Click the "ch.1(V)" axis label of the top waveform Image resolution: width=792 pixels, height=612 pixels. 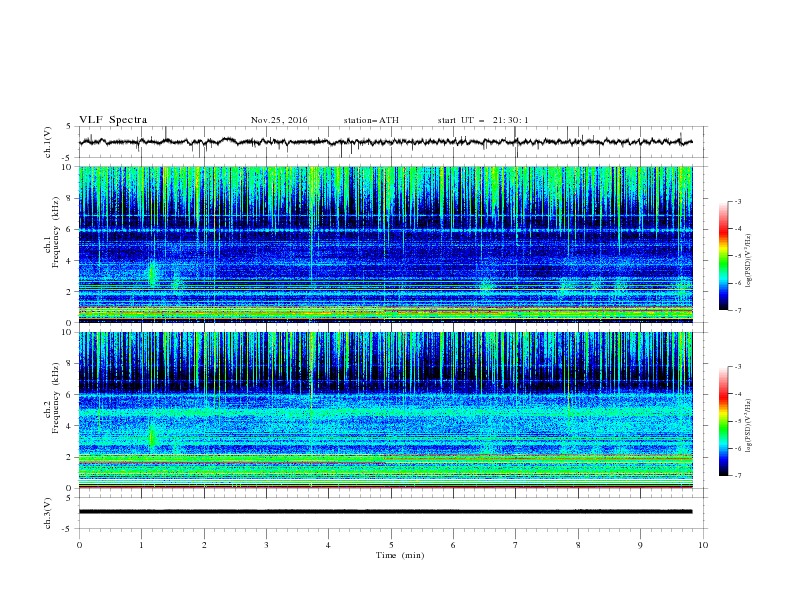48,142
